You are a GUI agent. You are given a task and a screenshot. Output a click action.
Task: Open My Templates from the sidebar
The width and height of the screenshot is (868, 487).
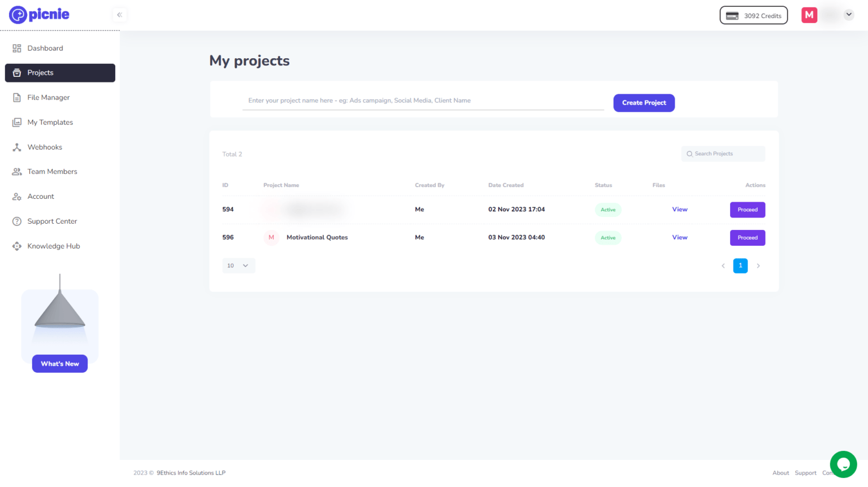(x=50, y=122)
